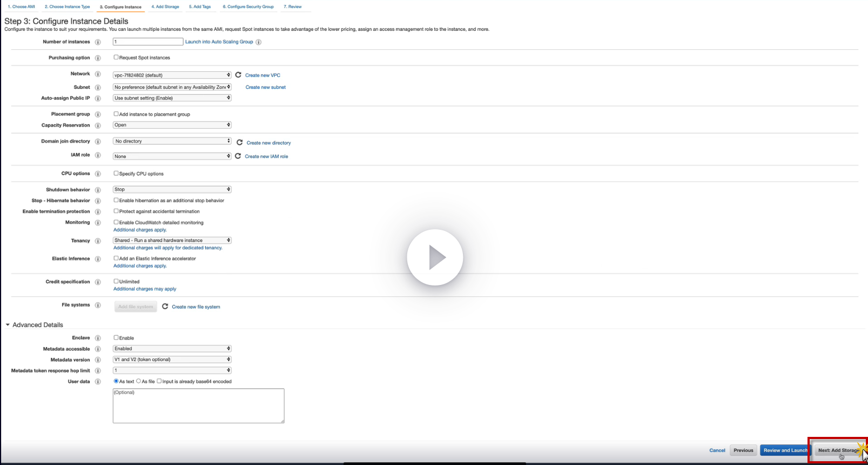Open the IAM role dropdown

(x=172, y=156)
